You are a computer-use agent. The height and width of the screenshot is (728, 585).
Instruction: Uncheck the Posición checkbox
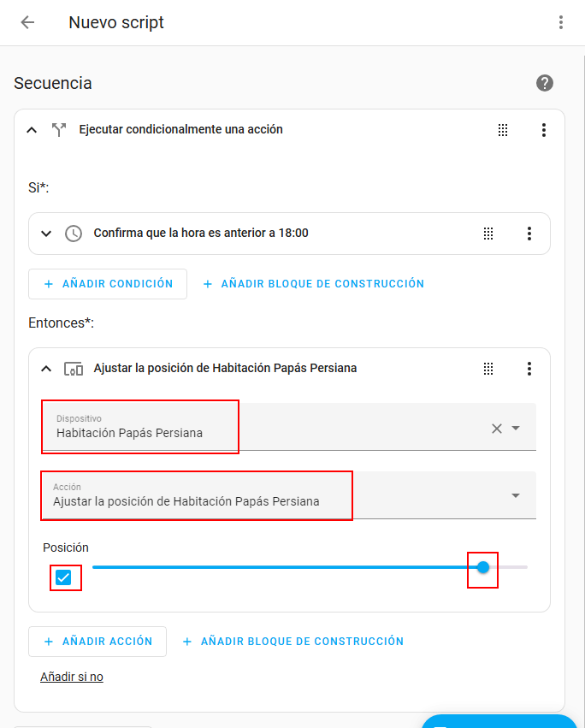tap(64, 577)
